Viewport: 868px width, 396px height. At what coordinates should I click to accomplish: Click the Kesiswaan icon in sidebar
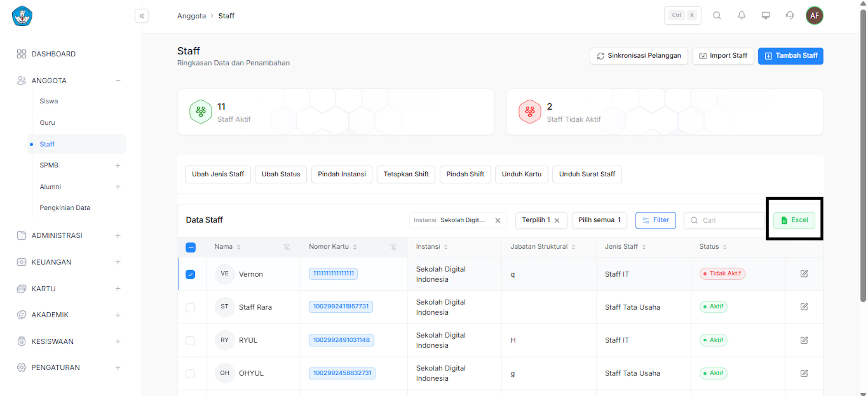(x=21, y=341)
